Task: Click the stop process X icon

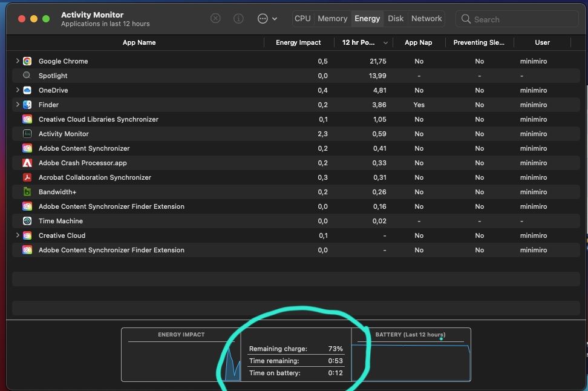Action: [215, 19]
